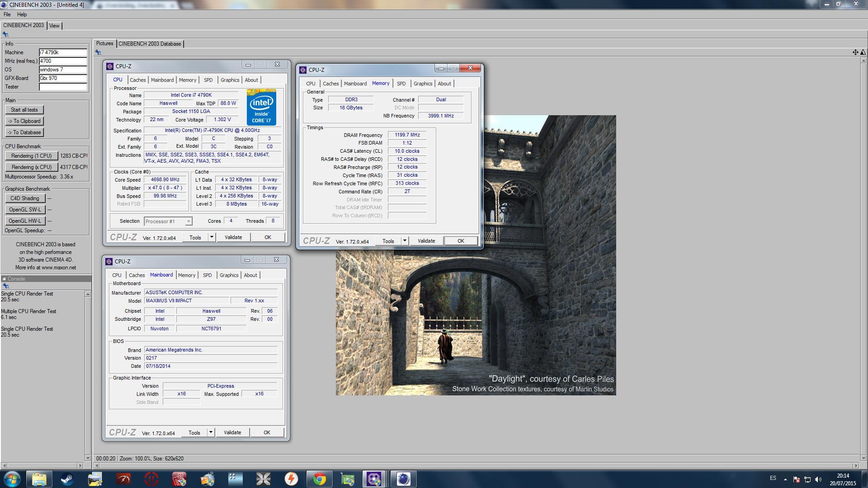The image size is (868, 488).
Task: Click the console scrollbar down arrow
Action: pyautogui.click(x=88, y=458)
